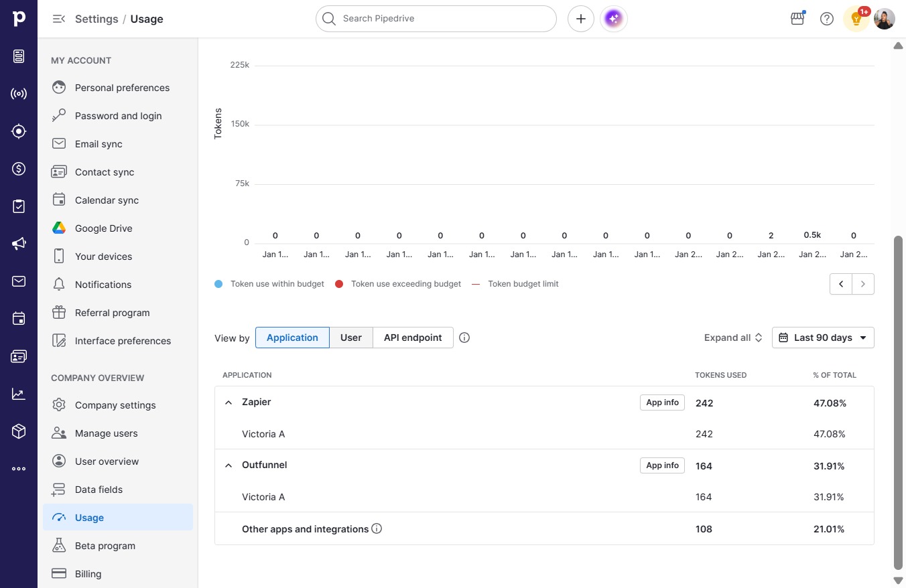Click App info button for Zapier
The width and height of the screenshot is (906, 588).
tap(662, 402)
